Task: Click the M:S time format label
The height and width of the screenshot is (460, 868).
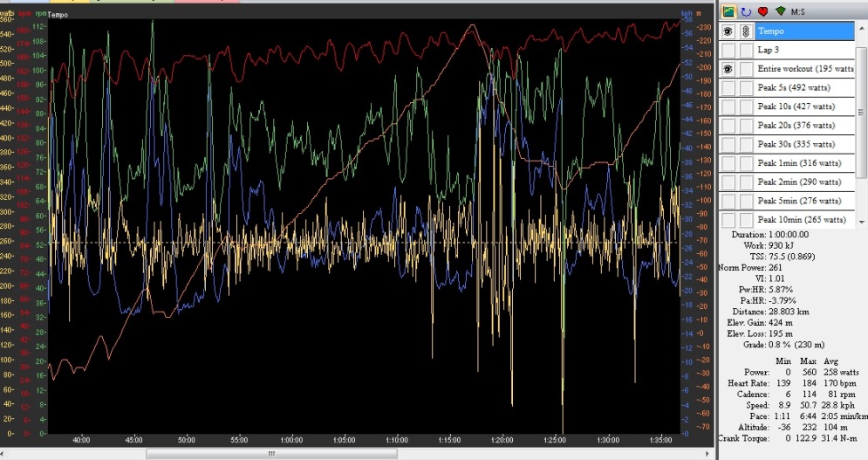Action: pyautogui.click(x=798, y=11)
